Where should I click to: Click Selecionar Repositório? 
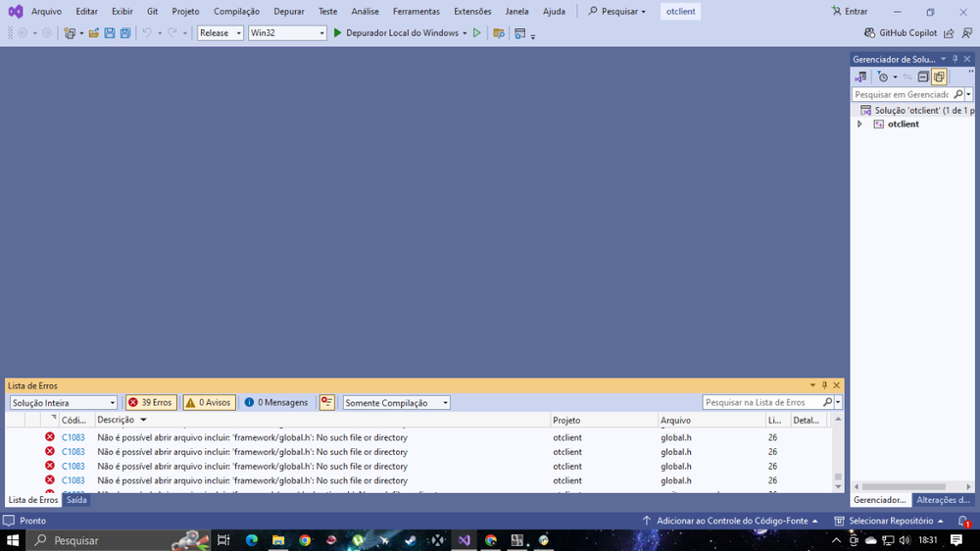pos(889,521)
